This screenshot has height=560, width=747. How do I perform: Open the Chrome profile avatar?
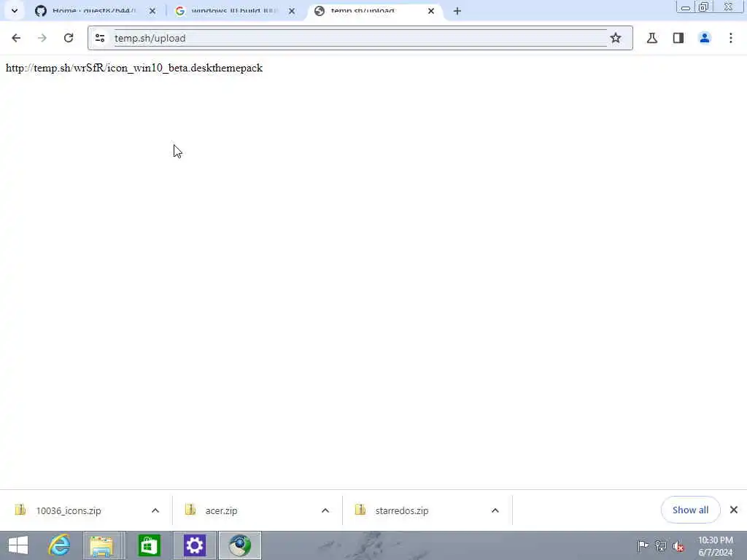coord(705,38)
